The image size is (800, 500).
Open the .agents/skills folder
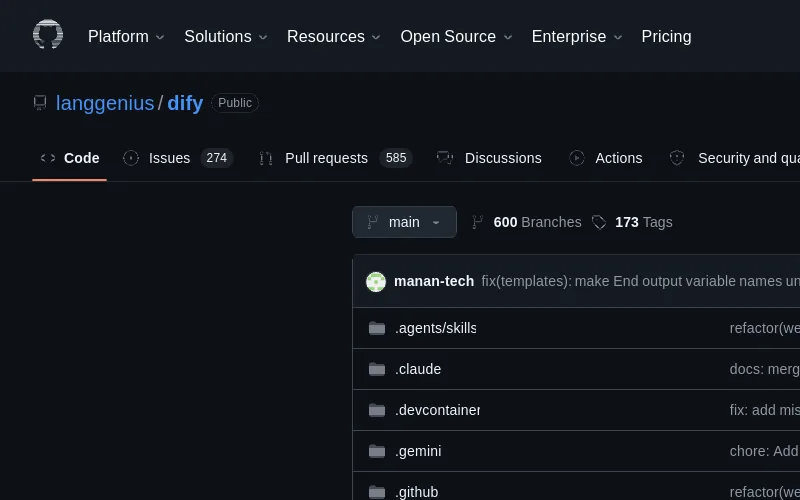435,328
